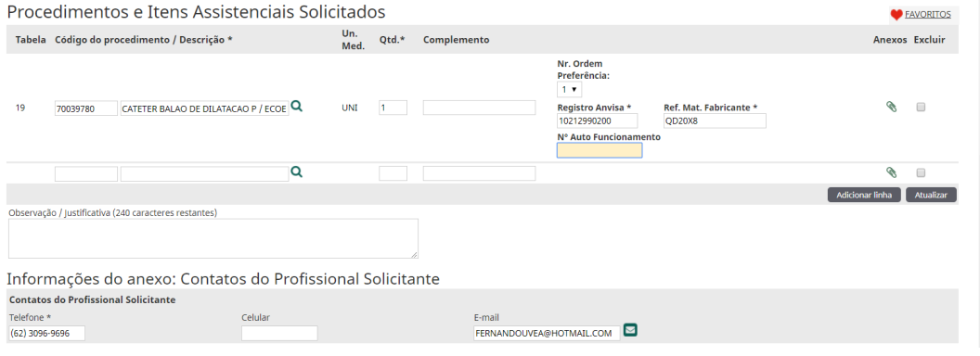Viewport: 980px width, 356px height.
Task: Click the search magnifier in the empty procedure row
Action: tap(297, 172)
